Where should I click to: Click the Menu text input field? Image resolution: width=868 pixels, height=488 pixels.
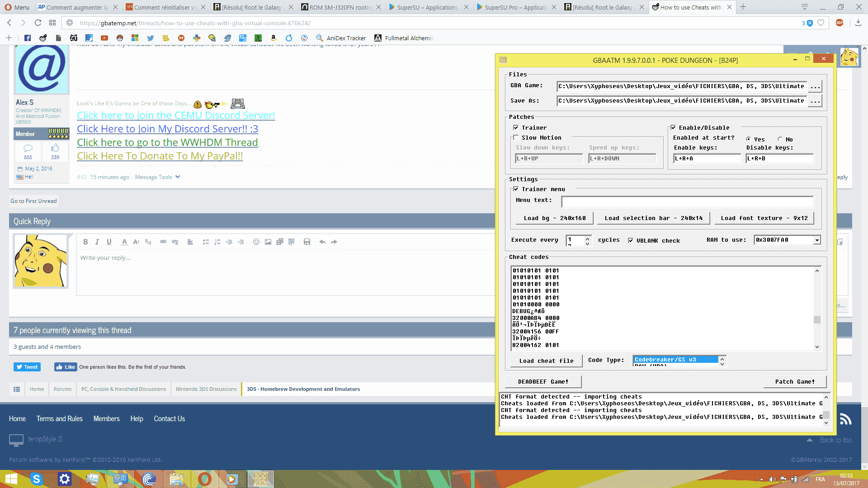[687, 201]
